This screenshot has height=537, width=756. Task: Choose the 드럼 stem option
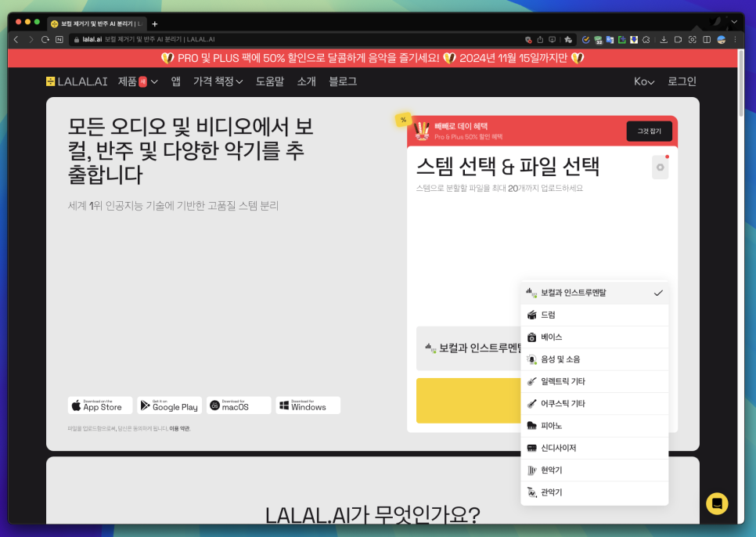[x=595, y=315]
